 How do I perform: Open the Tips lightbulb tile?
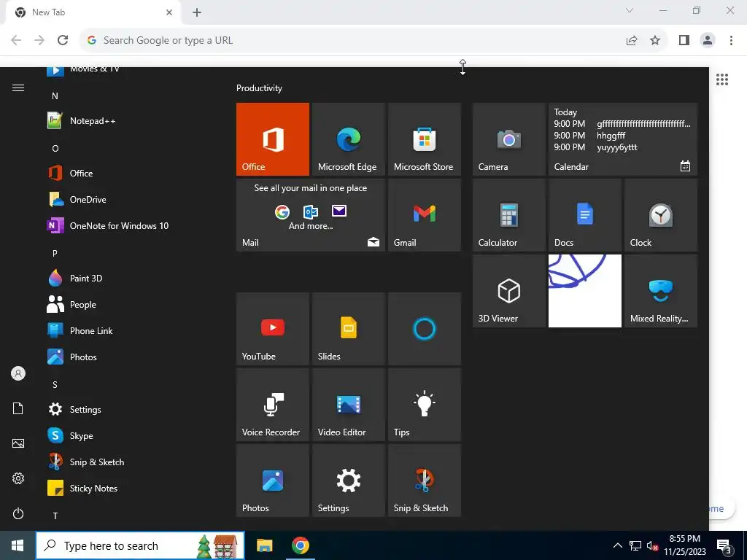coord(425,404)
